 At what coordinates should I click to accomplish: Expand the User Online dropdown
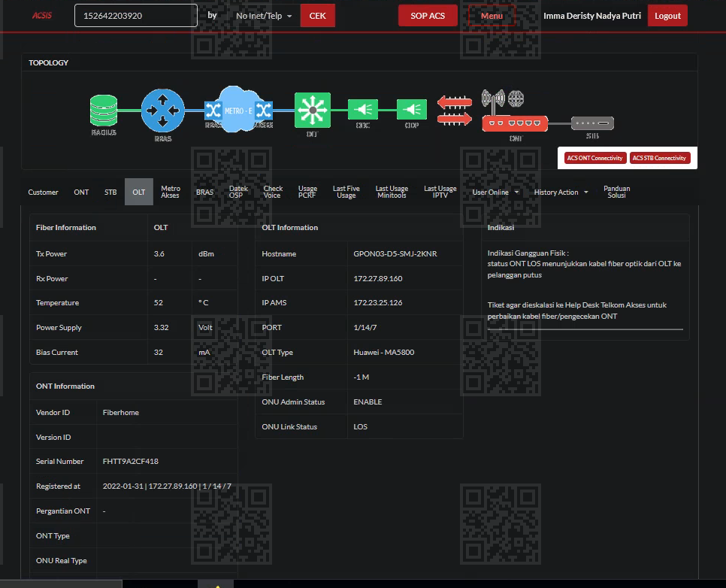[x=495, y=192]
